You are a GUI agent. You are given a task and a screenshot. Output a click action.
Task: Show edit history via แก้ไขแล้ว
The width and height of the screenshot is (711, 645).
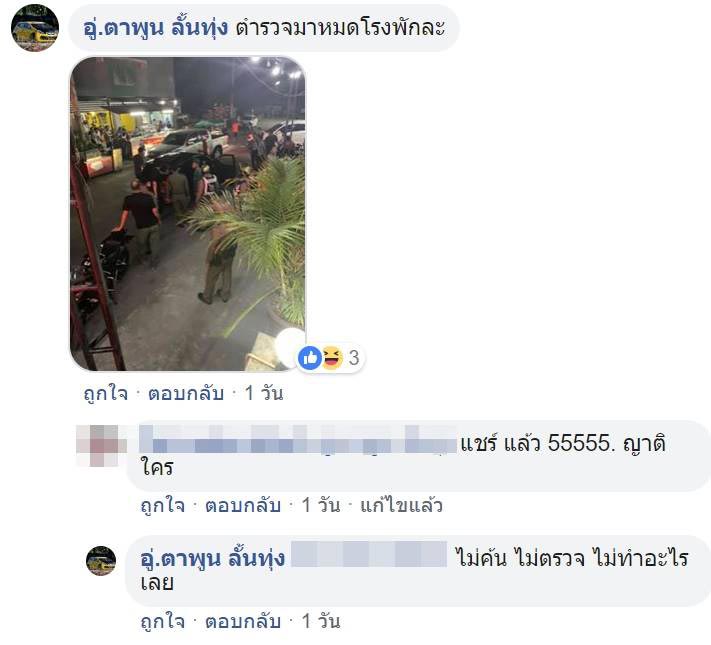click(401, 505)
